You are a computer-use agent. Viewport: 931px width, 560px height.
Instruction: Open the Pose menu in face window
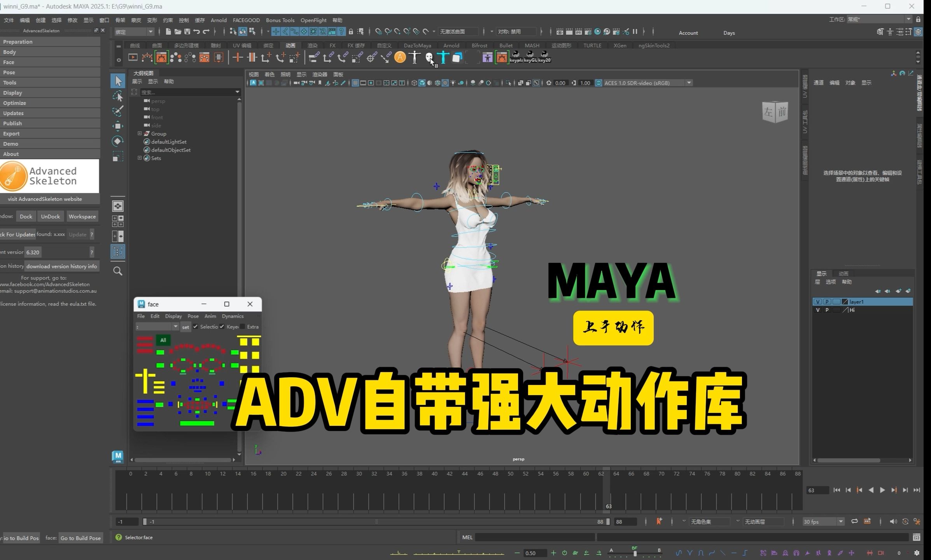tap(193, 316)
